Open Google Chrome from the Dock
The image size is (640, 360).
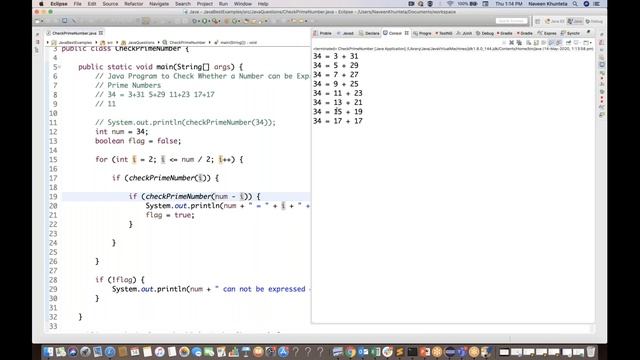(351, 351)
